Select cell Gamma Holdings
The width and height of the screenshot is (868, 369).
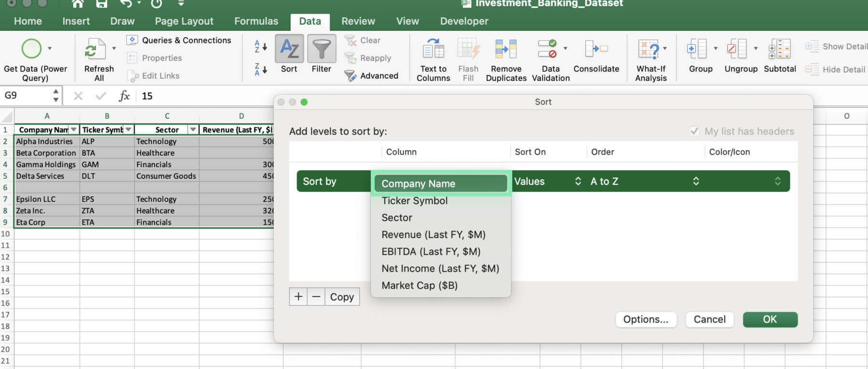tap(46, 164)
